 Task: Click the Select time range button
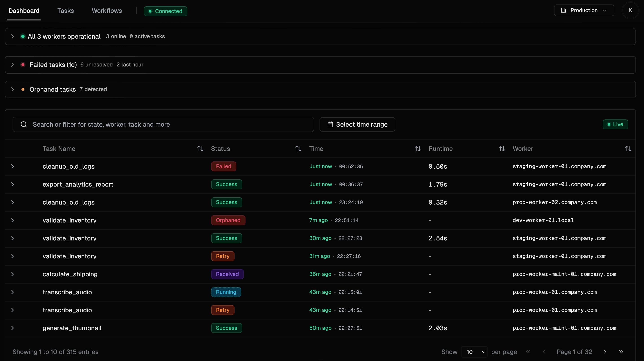[357, 124]
